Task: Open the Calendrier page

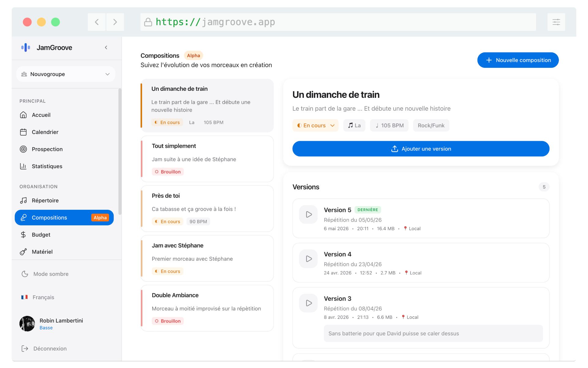Action: point(64,132)
